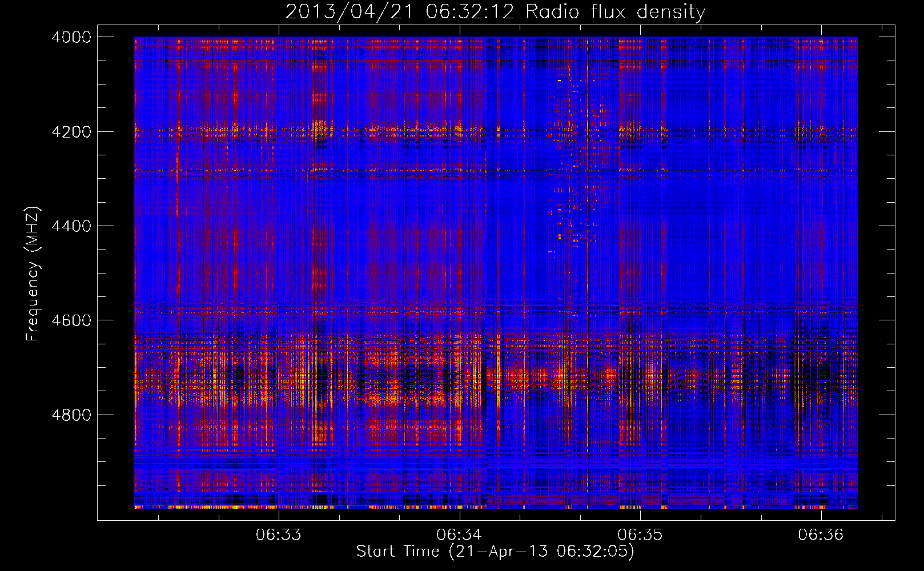Image resolution: width=924 pixels, height=571 pixels.
Task: Click the 06:34 time tick label
Action: click(x=459, y=534)
